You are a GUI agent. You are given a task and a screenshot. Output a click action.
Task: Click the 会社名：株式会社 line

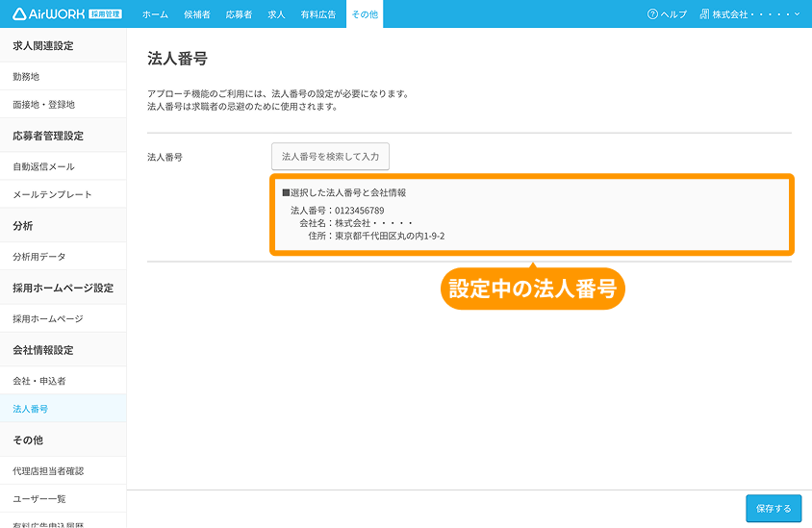[x=356, y=223]
